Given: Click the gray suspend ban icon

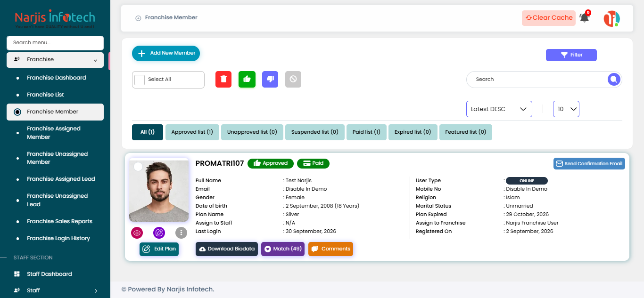Looking at the screenshot, I should point(293,79).
